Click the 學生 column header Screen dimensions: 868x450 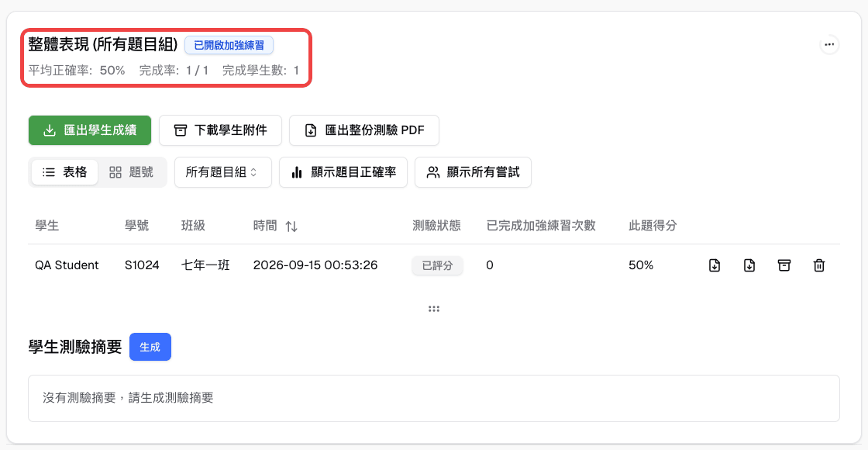coord(47,226)
